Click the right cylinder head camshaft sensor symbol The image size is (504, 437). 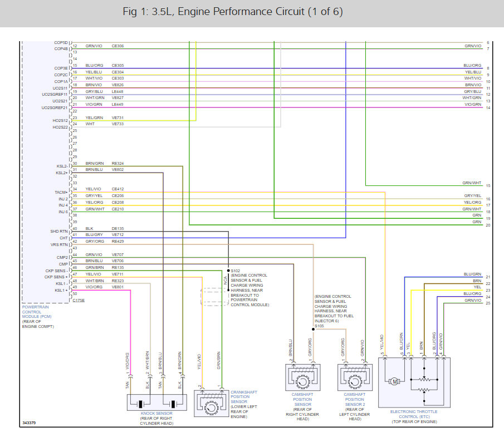point(303,377)
